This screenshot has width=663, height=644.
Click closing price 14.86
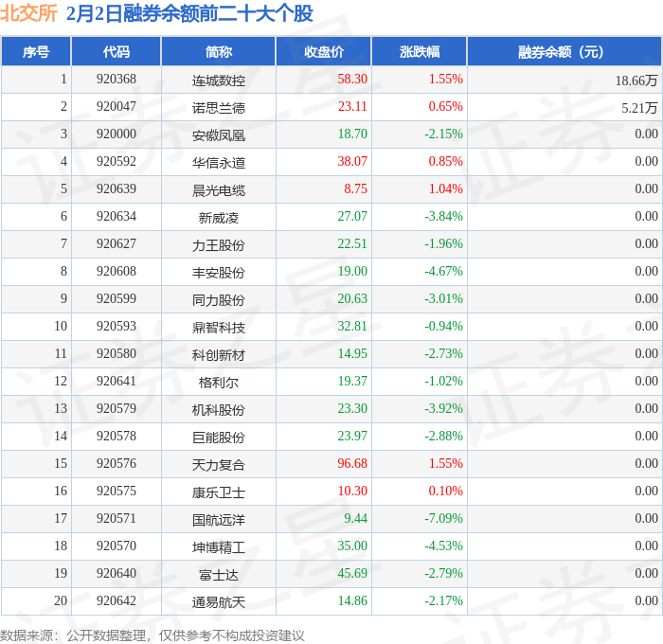click(x=352, y=601)
